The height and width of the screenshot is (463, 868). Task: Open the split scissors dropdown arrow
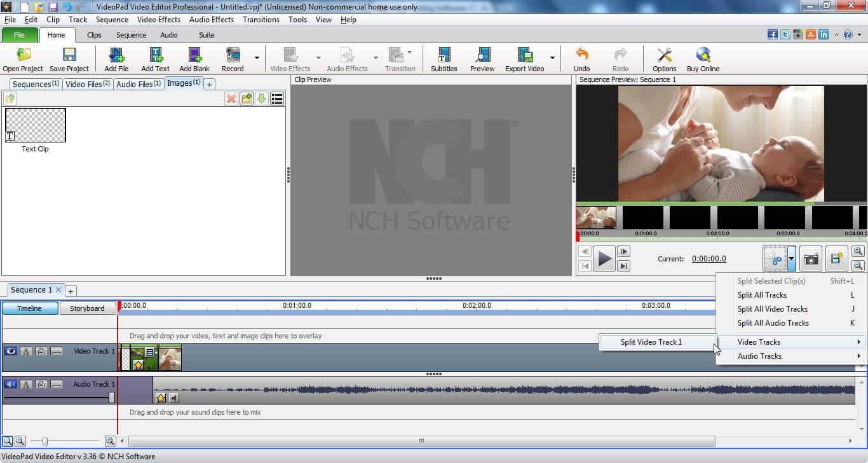(792, 259)
